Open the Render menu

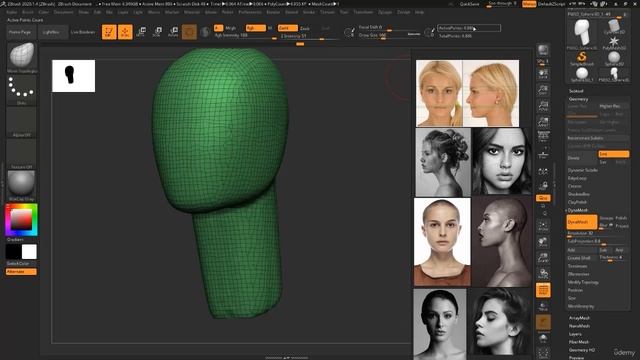pos(273,12)
